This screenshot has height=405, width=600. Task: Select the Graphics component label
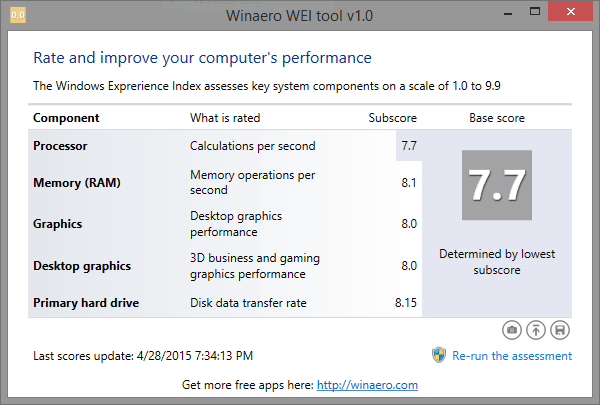tap(57, 224)
